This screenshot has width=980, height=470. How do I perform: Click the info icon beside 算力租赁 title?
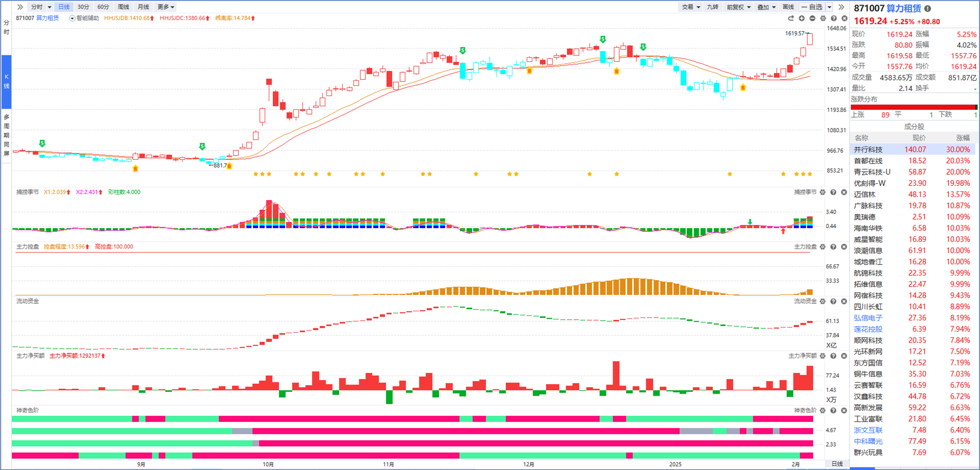(x=927, y=8)
